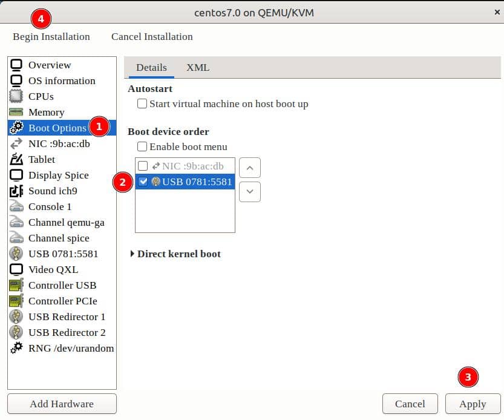Click the NIC arrows icon in boot list
504x420 pixels.
point(156,166)
